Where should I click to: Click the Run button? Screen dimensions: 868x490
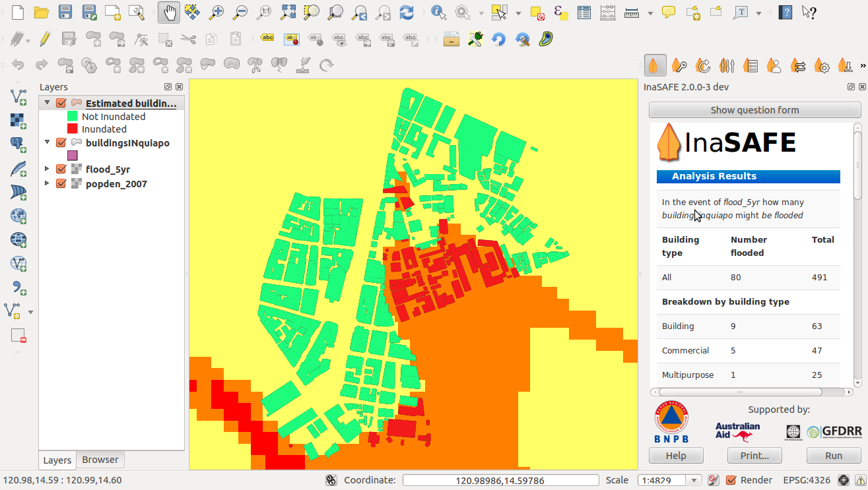[834, 456]
